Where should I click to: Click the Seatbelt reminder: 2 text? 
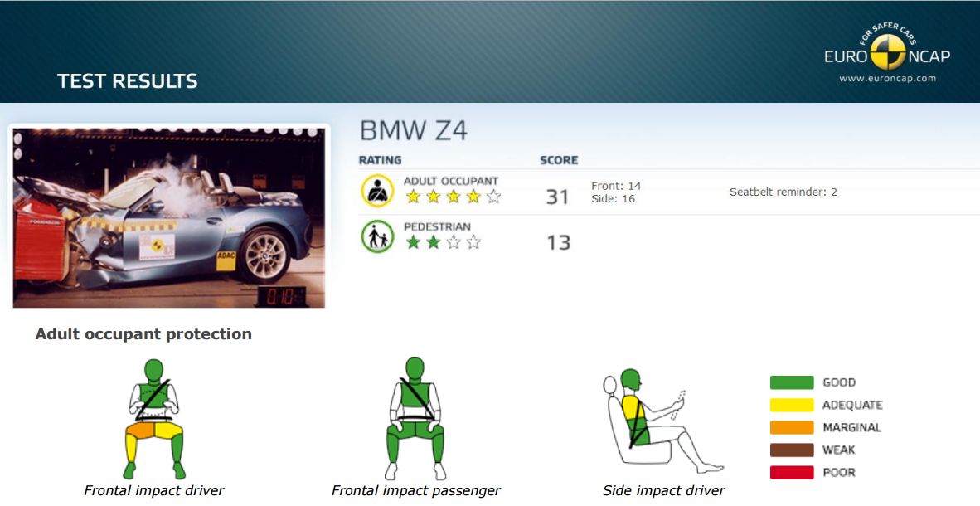784,192
